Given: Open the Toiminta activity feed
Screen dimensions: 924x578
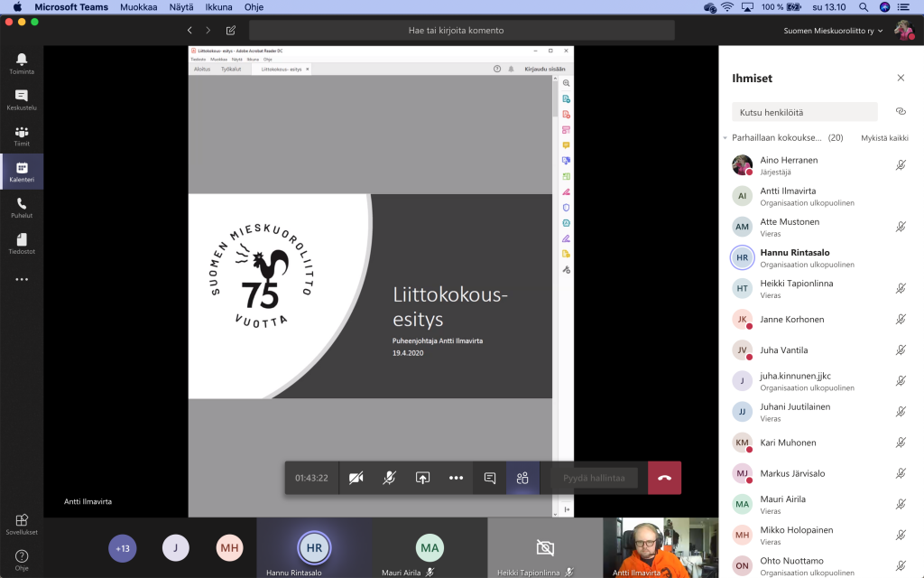Looking at the screenshot, I should pos(22,63).
